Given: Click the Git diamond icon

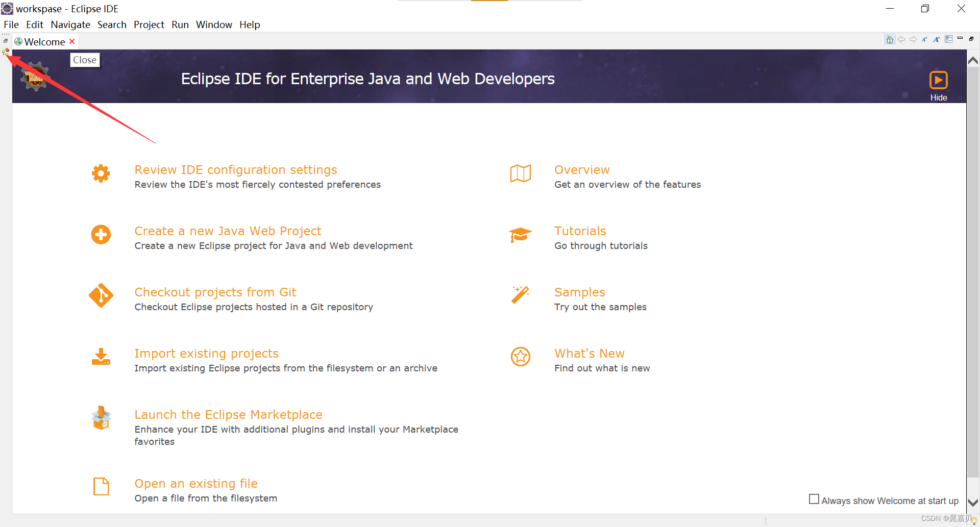Looking at the screenshot, I should pyautogui.click(x=101, y=295).
